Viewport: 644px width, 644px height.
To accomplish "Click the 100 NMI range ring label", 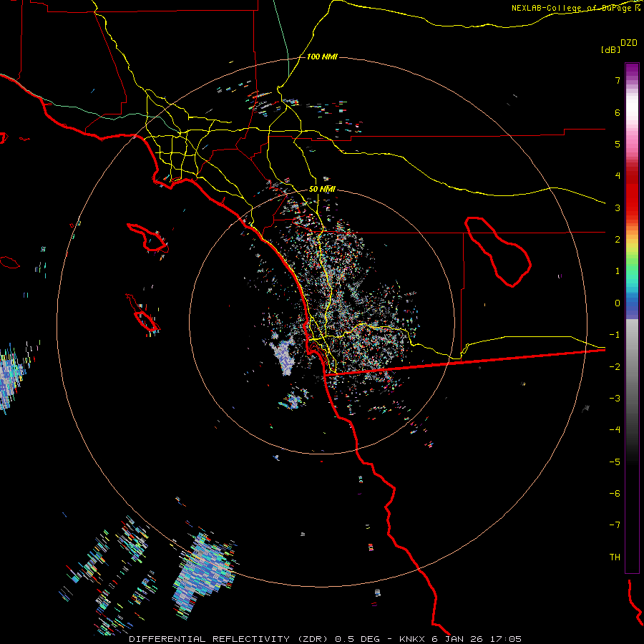I will (x=322, y=57).
